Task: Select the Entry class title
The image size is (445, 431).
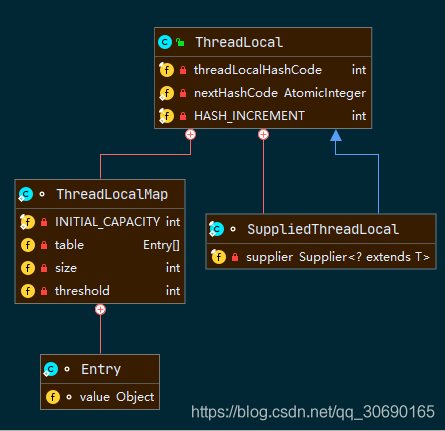Action: 101,369
